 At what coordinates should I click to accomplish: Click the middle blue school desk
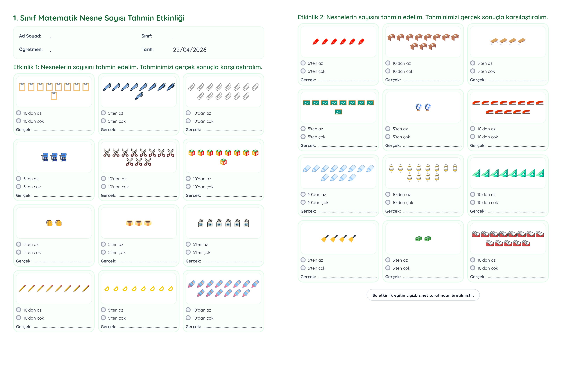pos(54,157)
